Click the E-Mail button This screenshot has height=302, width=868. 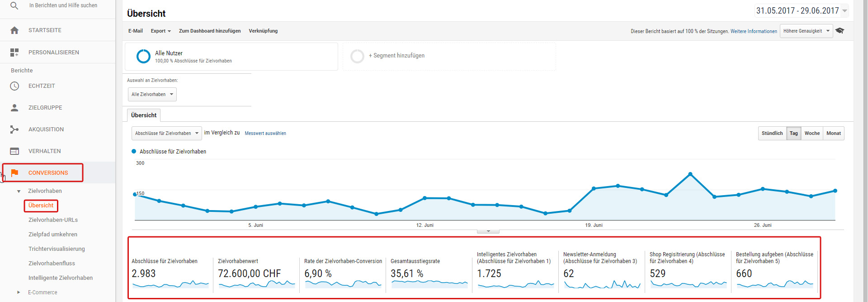tap(136, 31)
